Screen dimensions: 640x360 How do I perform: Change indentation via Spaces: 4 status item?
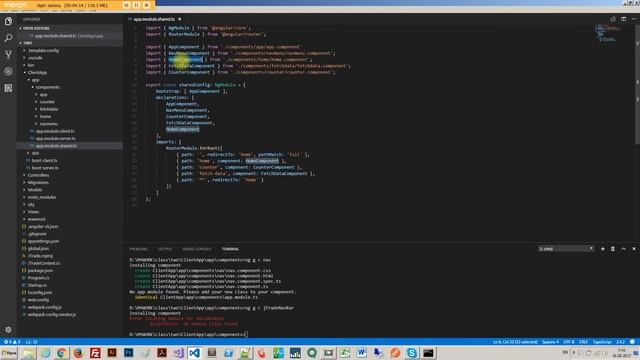[550, 342]
